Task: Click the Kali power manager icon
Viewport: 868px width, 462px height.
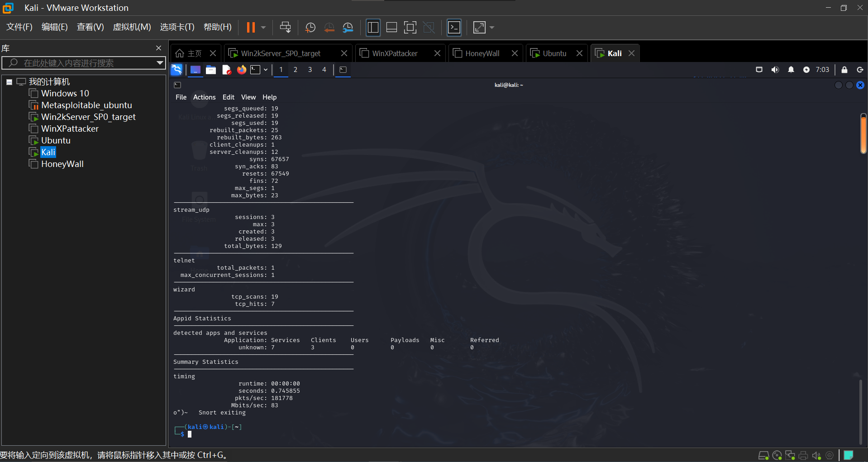Action: pos(806,70)
